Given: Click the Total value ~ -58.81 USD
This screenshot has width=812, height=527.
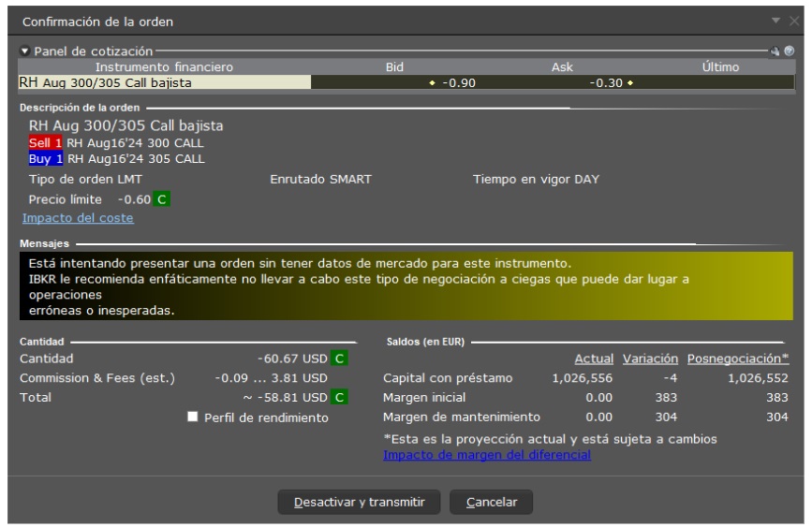Looking at the screenshot, I should tap(285, 397).
